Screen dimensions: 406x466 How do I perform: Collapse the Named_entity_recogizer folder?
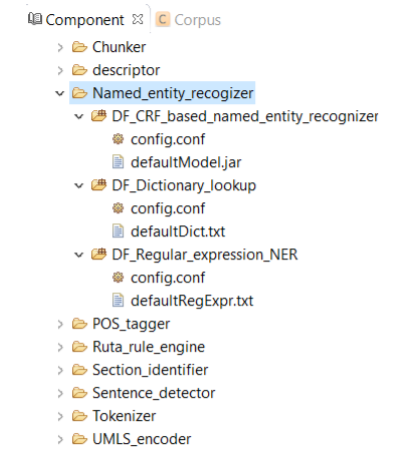tap(60, 93)
